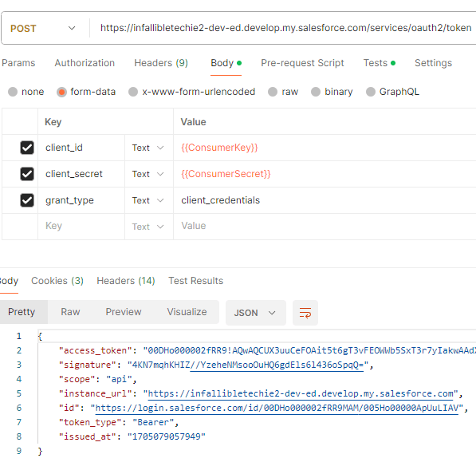The height and width of the screenshot is (462, 476).
Task: Open Text type dropdown for grant_type
Action: coord(148,200)
